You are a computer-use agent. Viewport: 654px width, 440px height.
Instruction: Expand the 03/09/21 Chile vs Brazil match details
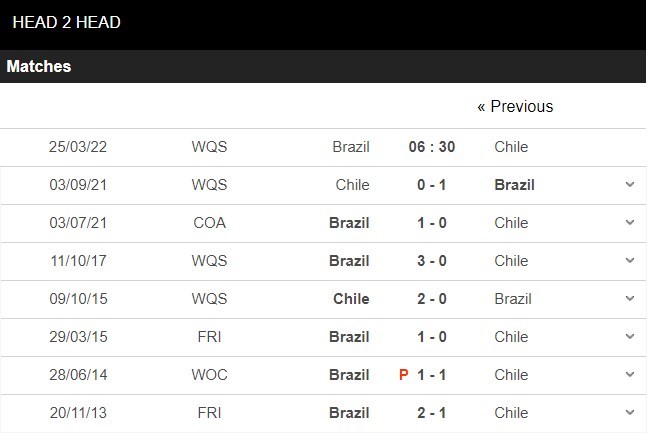coord(630,184)
